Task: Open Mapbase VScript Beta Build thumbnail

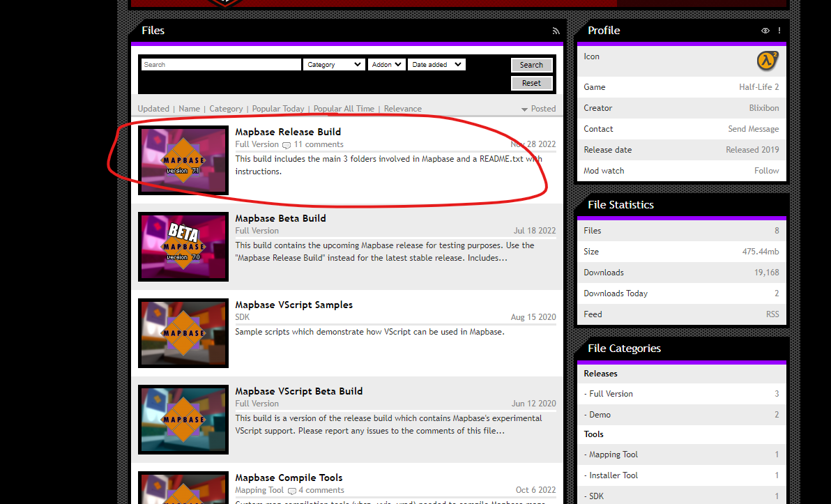Action: (x=183, y=419)
